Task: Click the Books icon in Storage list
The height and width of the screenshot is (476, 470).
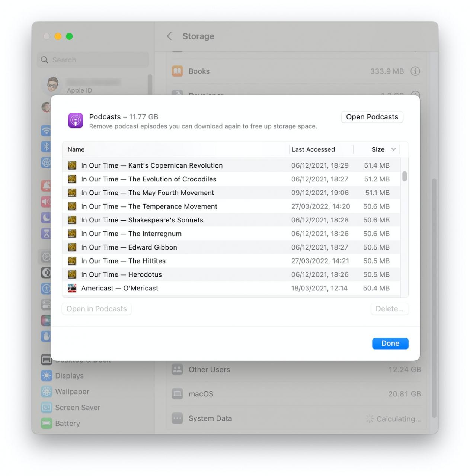Action: 177,71
